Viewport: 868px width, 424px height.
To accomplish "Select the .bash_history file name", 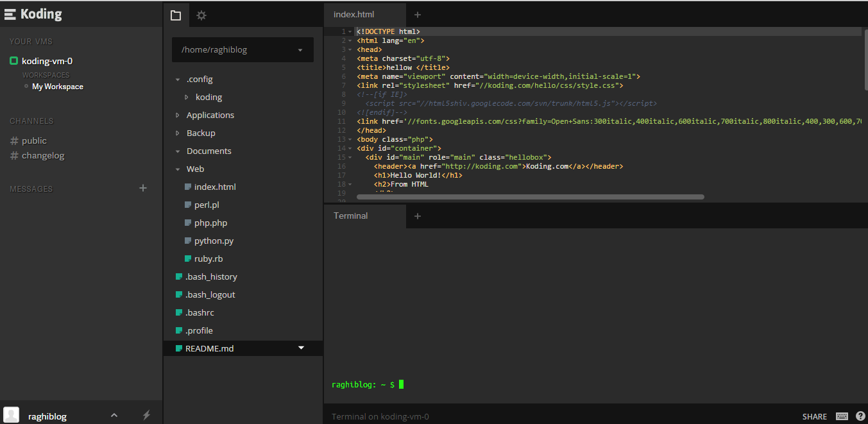I will (211, 277).
